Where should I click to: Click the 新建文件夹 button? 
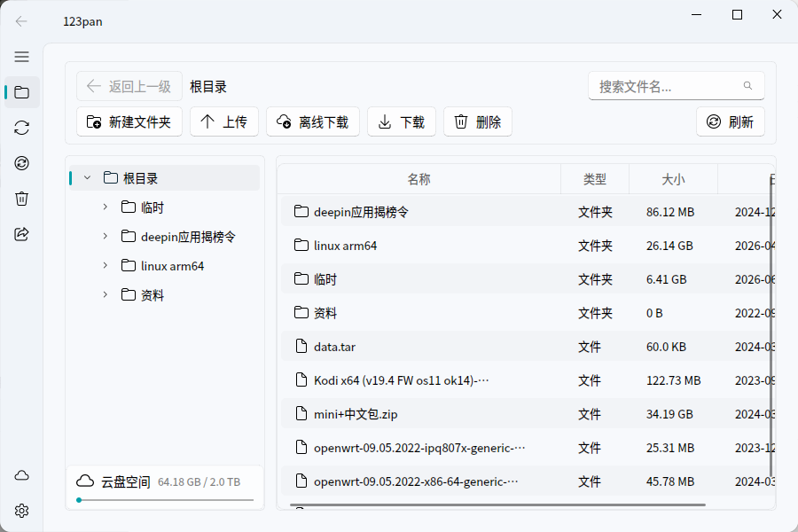pyautogui.click(x=129, y=122)
